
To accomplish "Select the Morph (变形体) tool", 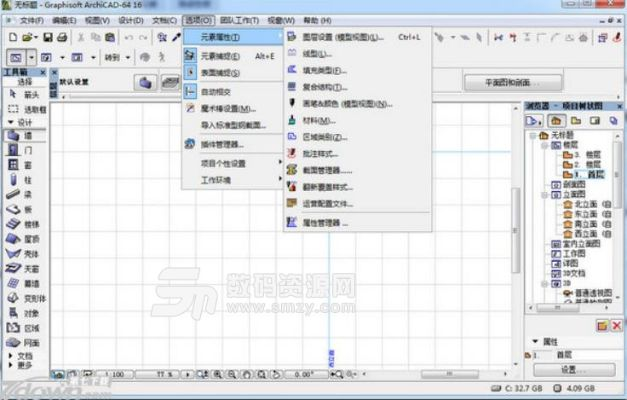I will tap(24, 298).
